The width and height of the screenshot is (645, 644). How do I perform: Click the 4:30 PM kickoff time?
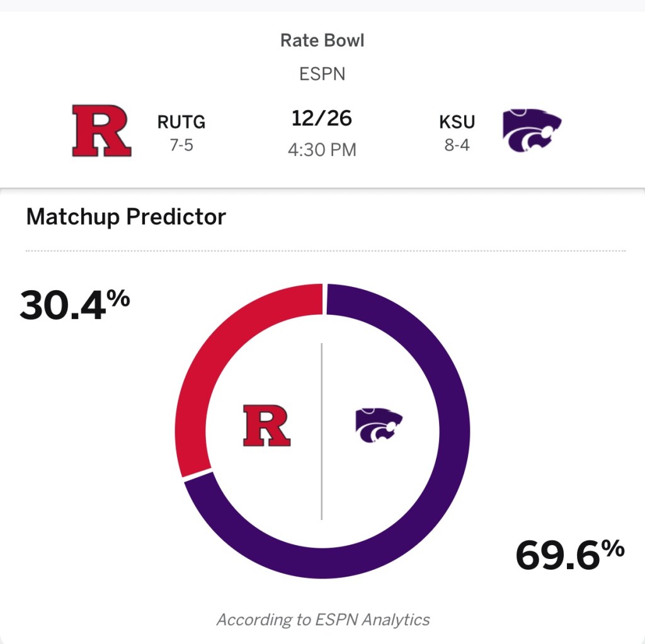pyautogui.click(x=322, y=150)
